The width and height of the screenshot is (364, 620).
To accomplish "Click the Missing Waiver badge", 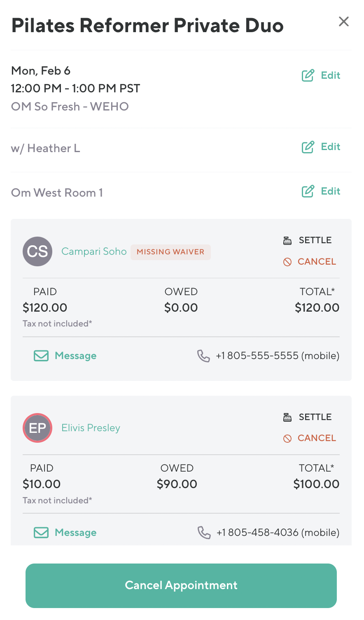I will (x=170, y=252).
